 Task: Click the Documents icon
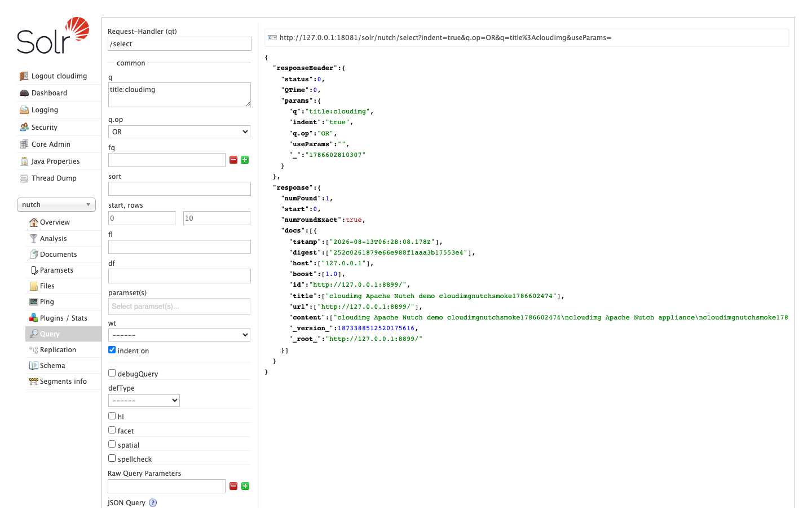[34, 254]
